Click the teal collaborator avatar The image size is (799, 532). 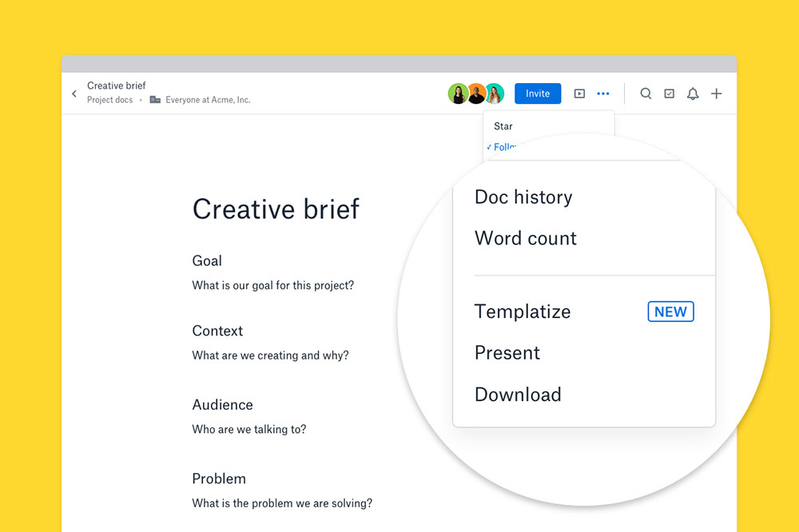[495, 93]
